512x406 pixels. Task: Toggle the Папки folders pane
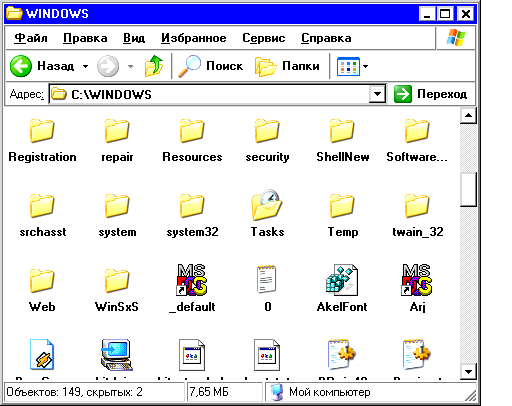tap(287, 66)
